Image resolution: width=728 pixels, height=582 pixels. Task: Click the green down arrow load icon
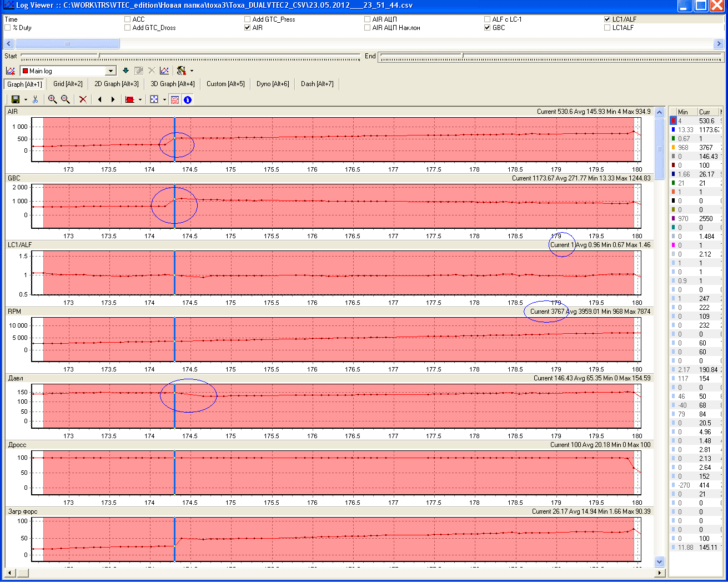point(125,71)
